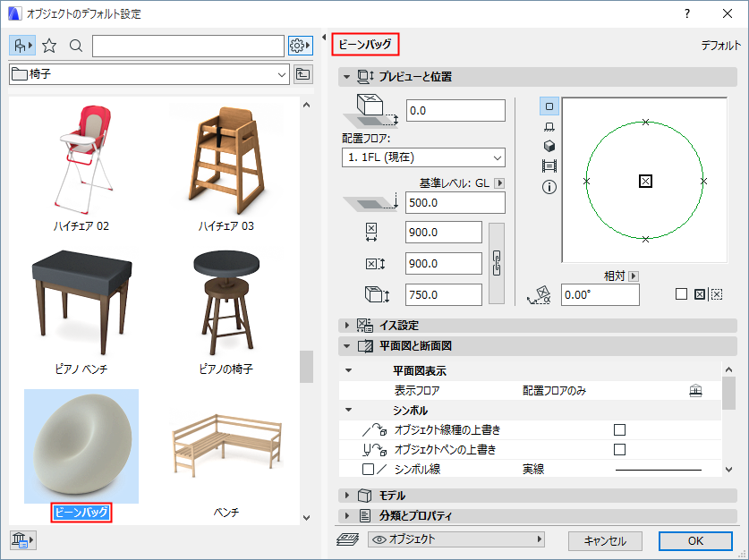Collapse the left library panel arrow
Screen dimensions: 749x560
(324, 37)
